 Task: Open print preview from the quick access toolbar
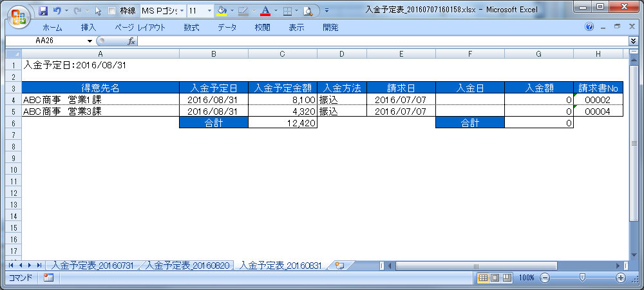[308, 11]
